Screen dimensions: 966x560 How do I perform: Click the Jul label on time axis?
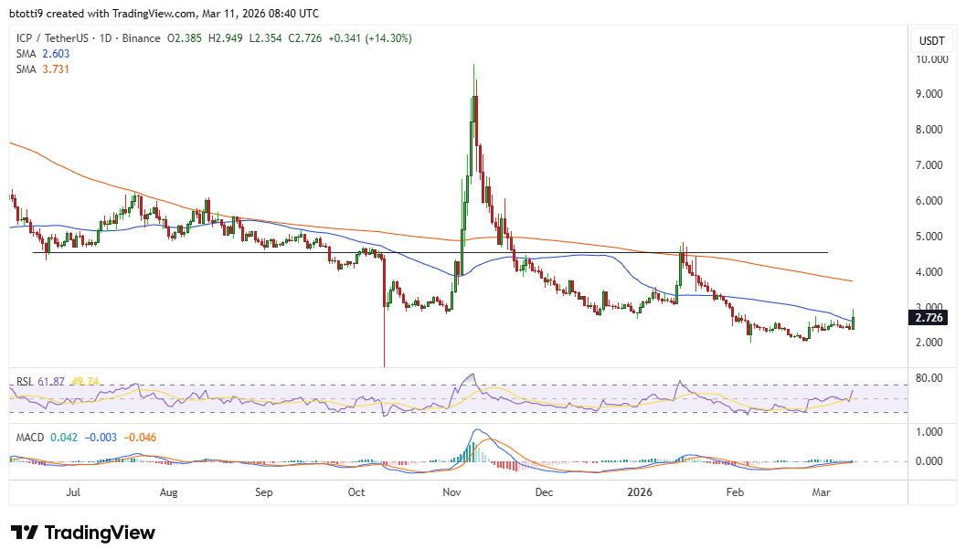point(74,491)
